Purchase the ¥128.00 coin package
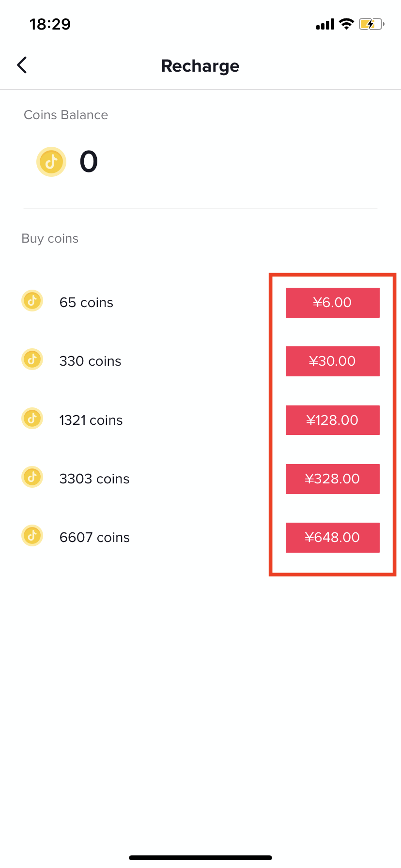The width and height of the screenshot is (401, 868). click(332, 420)
